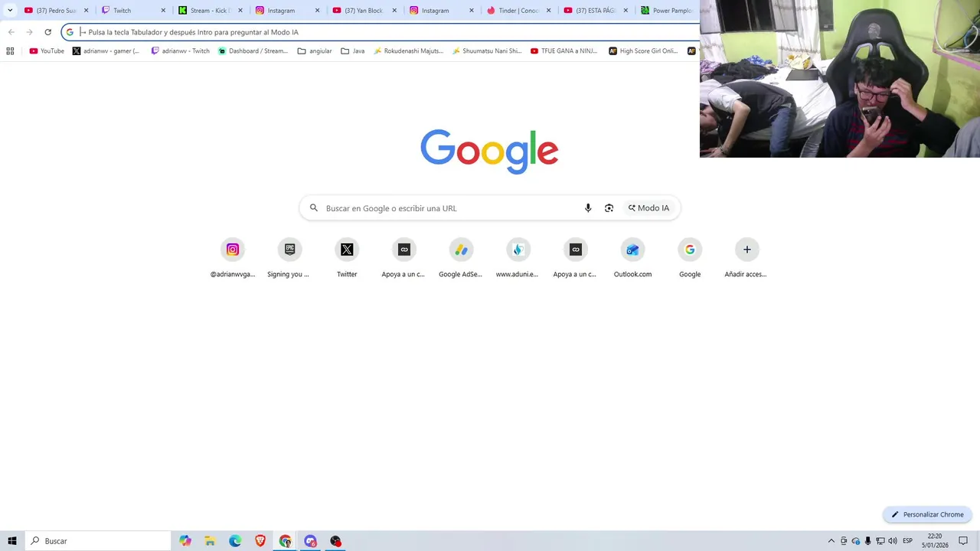
Task: Open Copilot from the taskbar
Action: pyautogui.click(x=185, y=541)
